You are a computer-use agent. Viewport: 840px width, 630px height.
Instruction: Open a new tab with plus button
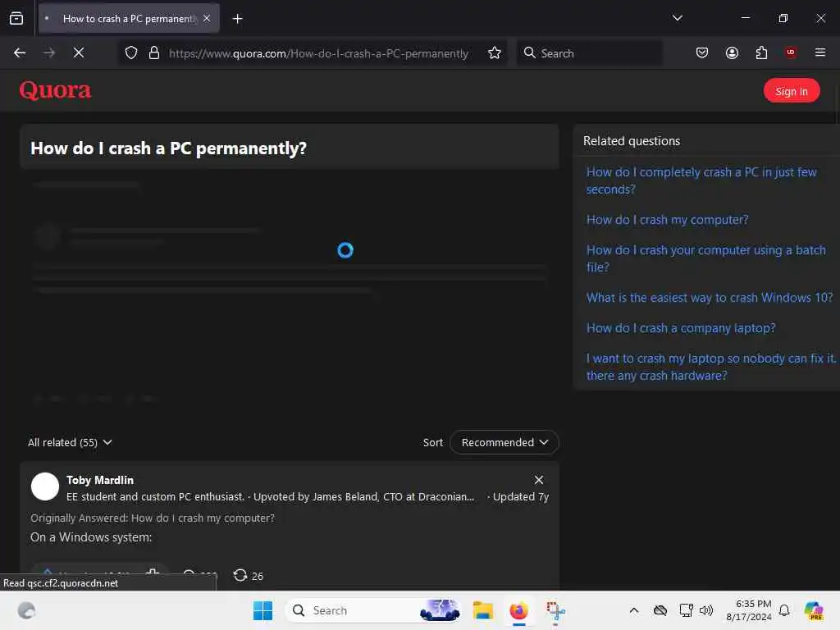tap(237, 19)
